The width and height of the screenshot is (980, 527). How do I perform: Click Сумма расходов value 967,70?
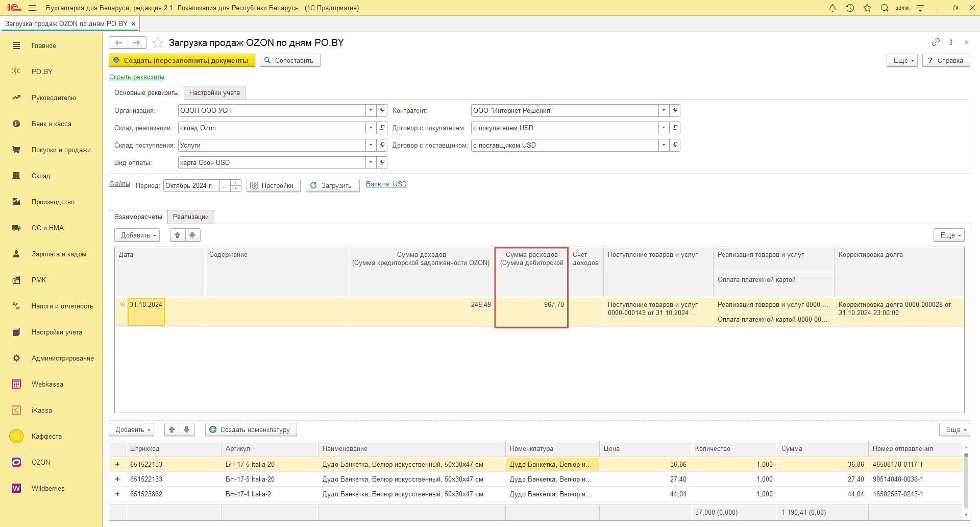pos(531,312)
